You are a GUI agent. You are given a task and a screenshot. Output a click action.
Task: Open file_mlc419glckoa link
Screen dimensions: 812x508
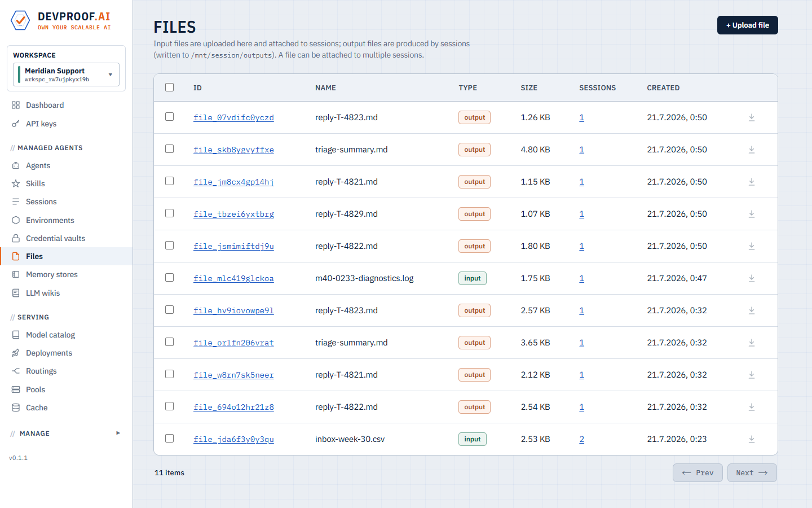pyautogui.click(x=233, y=278)
